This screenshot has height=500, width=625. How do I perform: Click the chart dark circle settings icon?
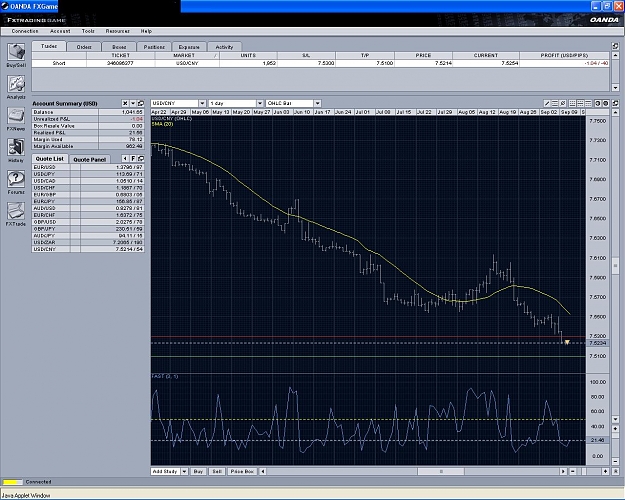tap(605, 103)
